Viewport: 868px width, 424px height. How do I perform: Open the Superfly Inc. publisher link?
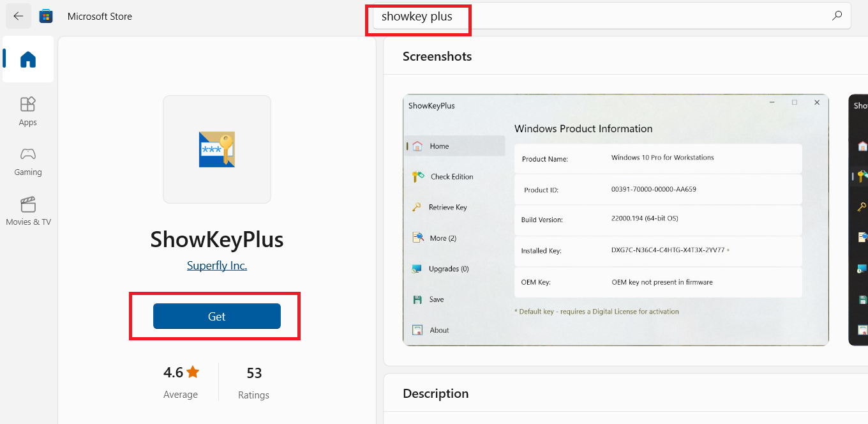click(217, 266)
